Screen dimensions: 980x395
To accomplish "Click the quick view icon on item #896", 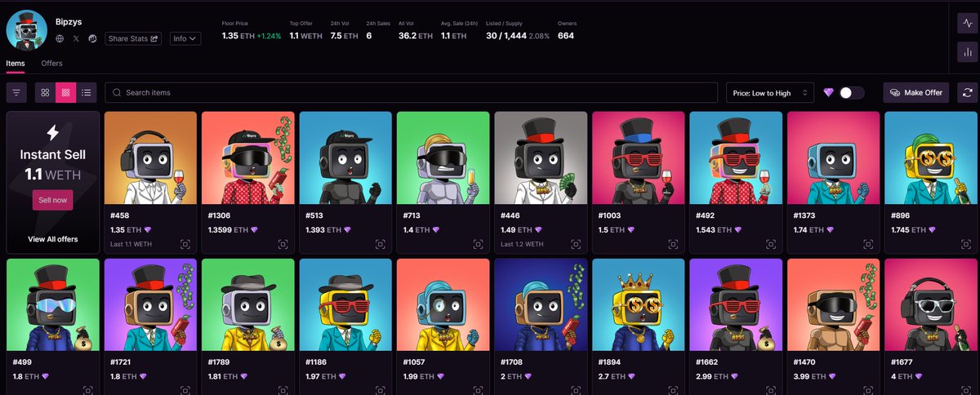I will pos(966,244).
